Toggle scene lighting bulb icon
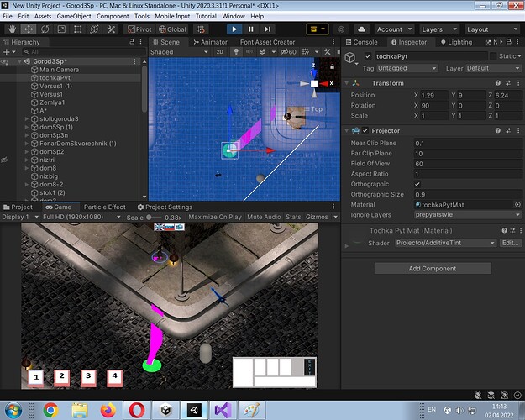 click(236, 52)
